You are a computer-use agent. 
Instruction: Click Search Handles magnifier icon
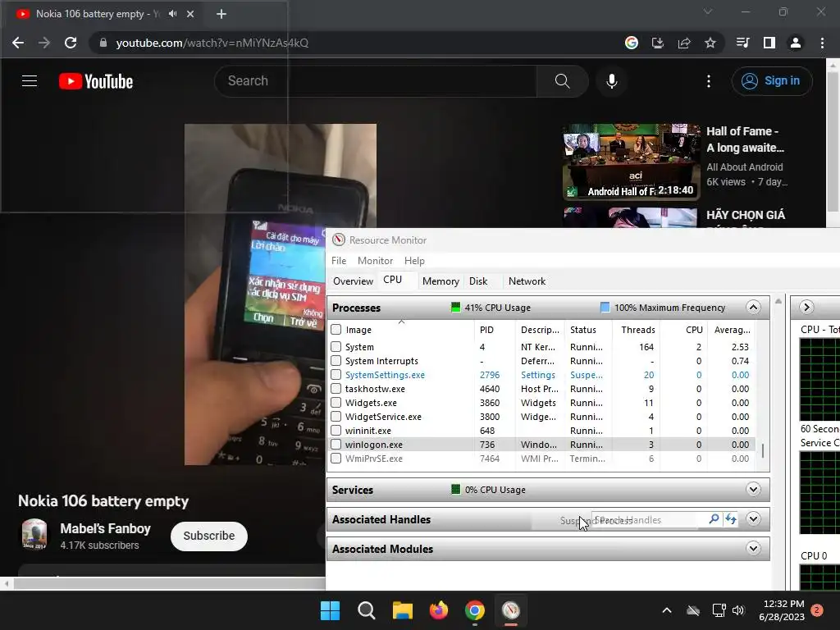(714, 519)
